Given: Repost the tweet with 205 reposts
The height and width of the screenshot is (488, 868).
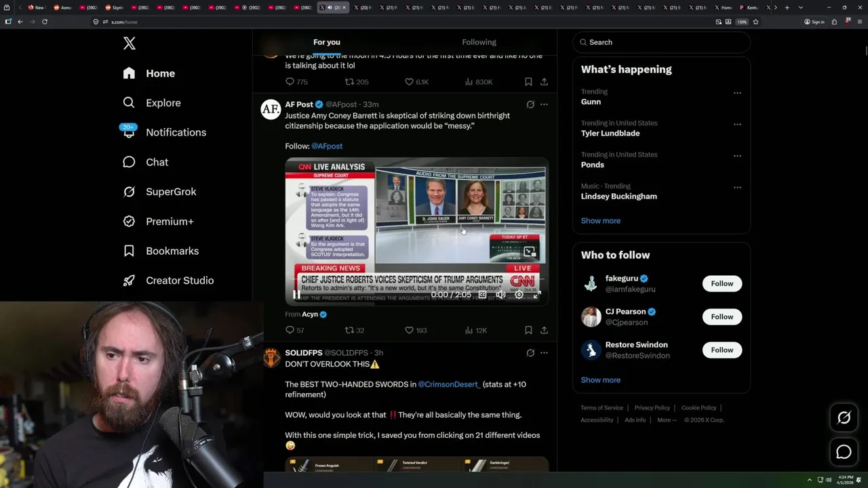Looking at the screenshot, I should pyautogui.click(x=357, y=82).
